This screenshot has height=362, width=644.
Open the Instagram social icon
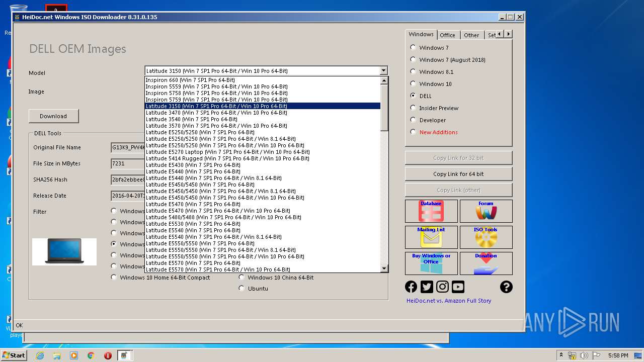(x=442, y=287)
